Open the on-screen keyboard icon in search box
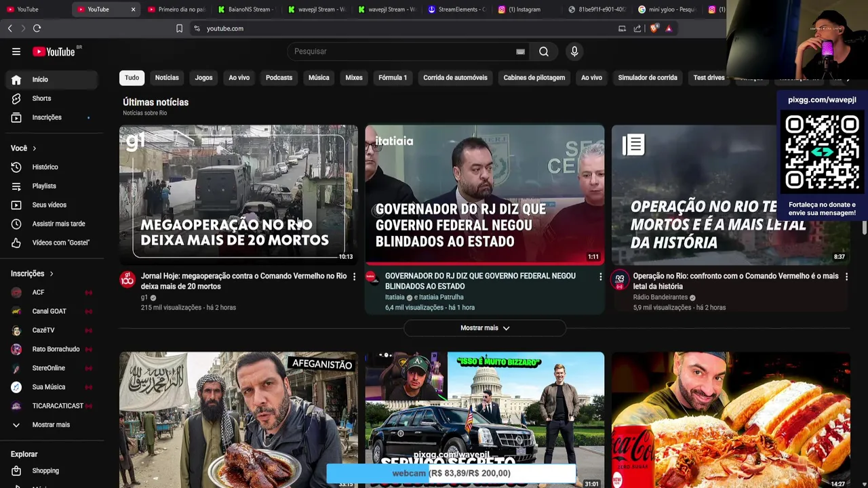 click(x=520, y=52)
